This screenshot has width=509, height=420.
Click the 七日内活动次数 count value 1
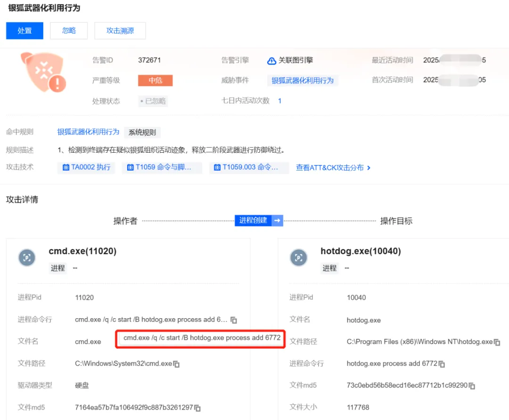tap(279, 101)
